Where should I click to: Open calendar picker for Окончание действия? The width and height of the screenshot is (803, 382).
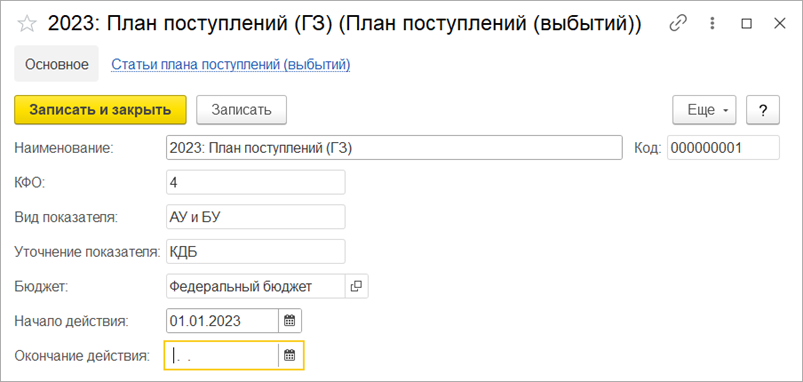click(x=290, y=355)
